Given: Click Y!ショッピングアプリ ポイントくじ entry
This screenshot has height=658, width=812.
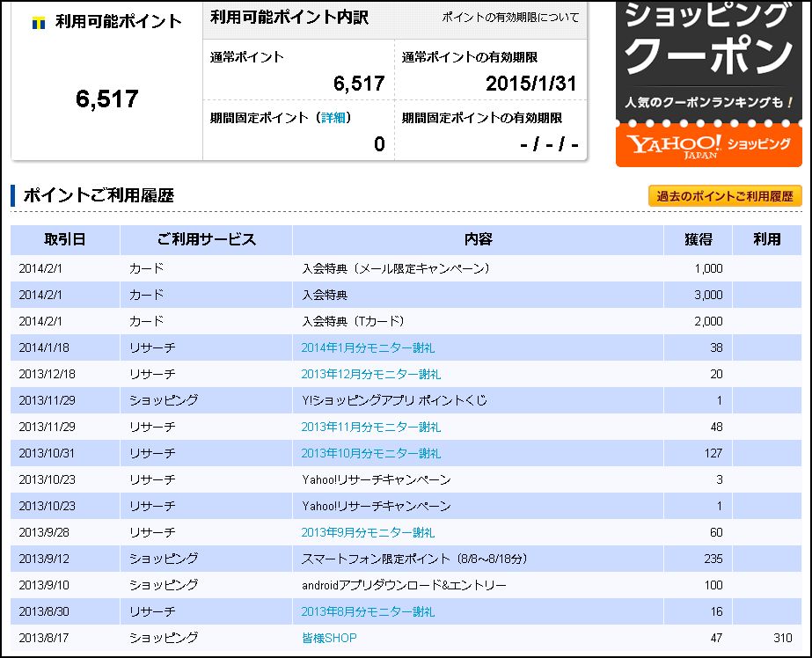Looking at the screenshot, I should [395, 400].
